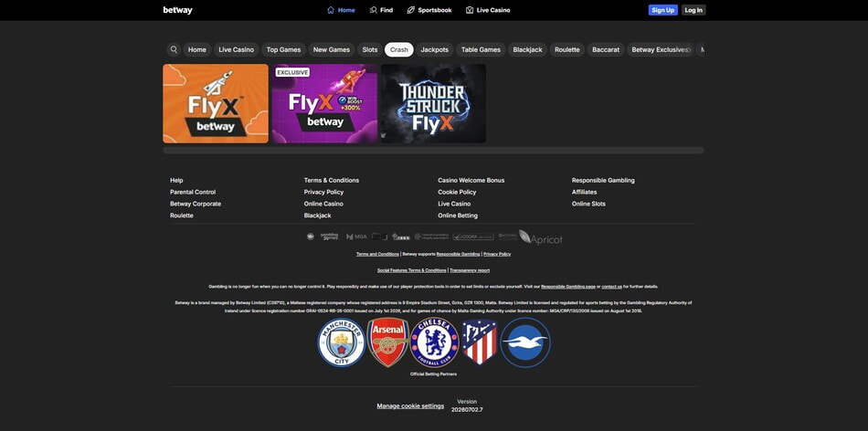Open the Thunderstruck FlyX game
868x431 pixels.
pos(433,103)
